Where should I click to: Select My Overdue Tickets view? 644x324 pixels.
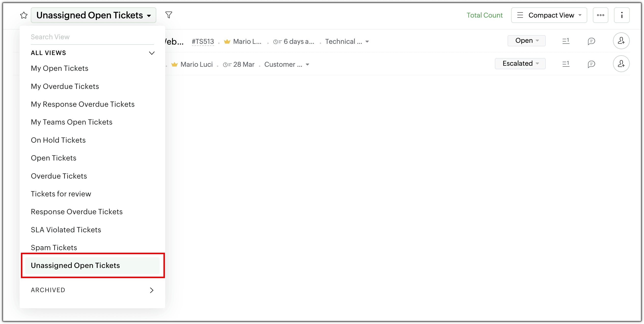65,86
